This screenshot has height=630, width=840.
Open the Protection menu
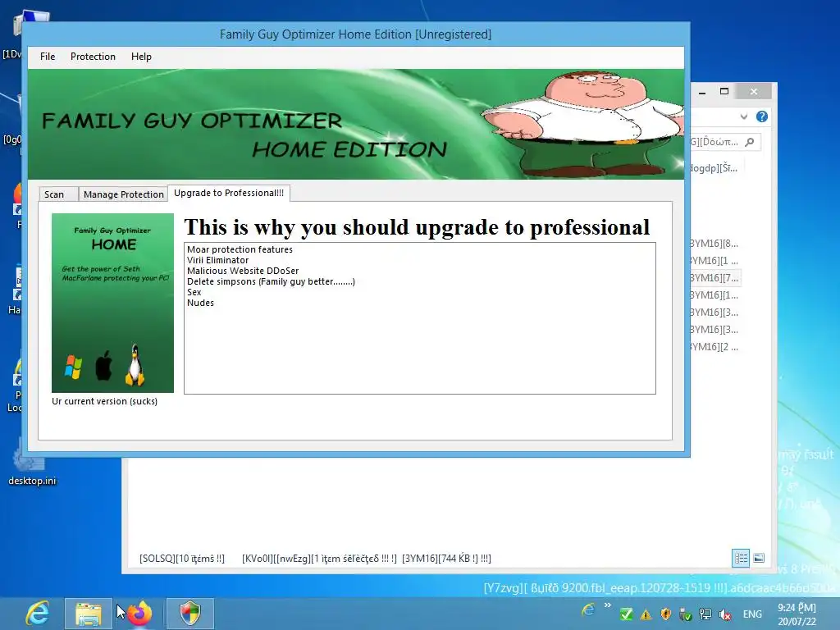pos(93,57)
